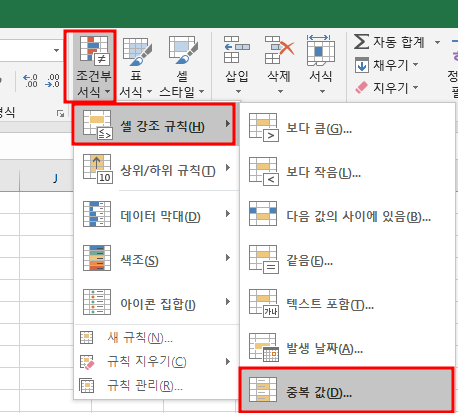Choose 보다 큼(G)... greater than rule
The width and height of the screenshot is (458, 413).
point(347,128)
